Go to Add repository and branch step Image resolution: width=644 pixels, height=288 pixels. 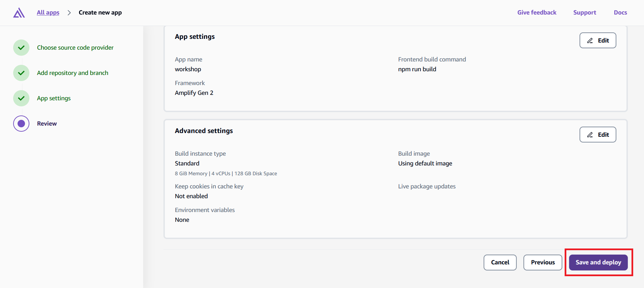tap(73, 73)
